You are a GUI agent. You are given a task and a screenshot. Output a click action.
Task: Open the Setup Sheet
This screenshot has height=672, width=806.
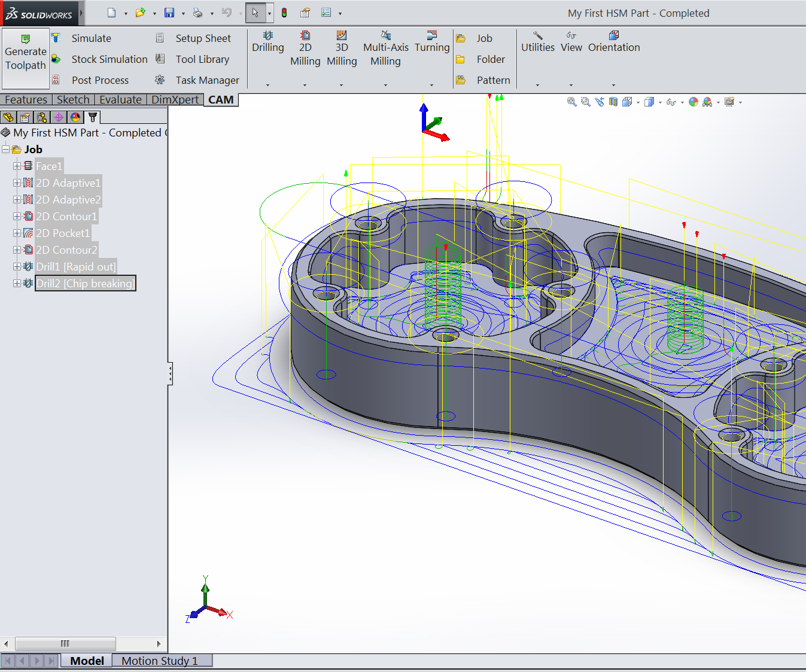pos(193,38)
